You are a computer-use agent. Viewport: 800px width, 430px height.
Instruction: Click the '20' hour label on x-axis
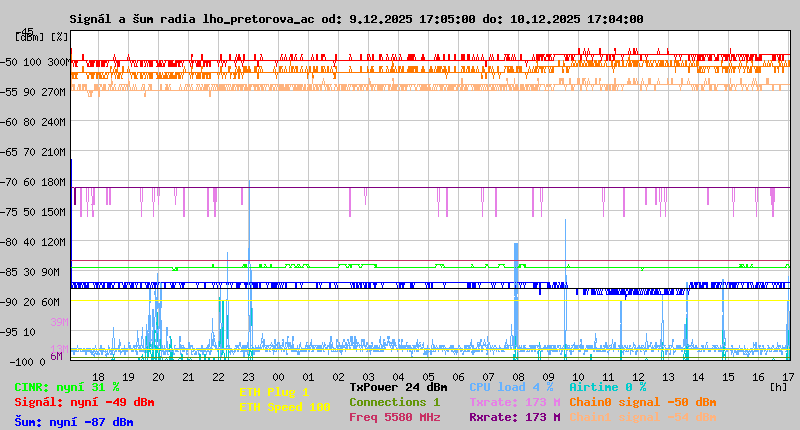[158, 377]
